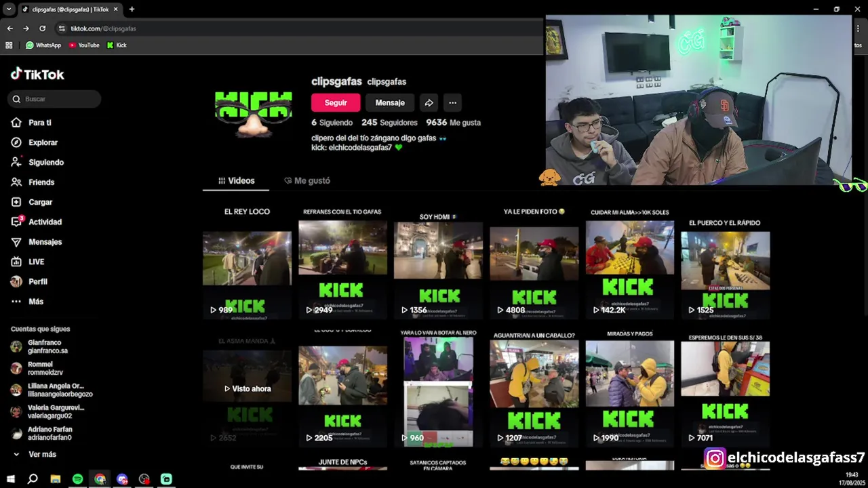Viewport: 868px width, 488px height.
Task: Open ESPEREMOS LE DEN SUS S/ 38 video
Action: pos(725,388)
